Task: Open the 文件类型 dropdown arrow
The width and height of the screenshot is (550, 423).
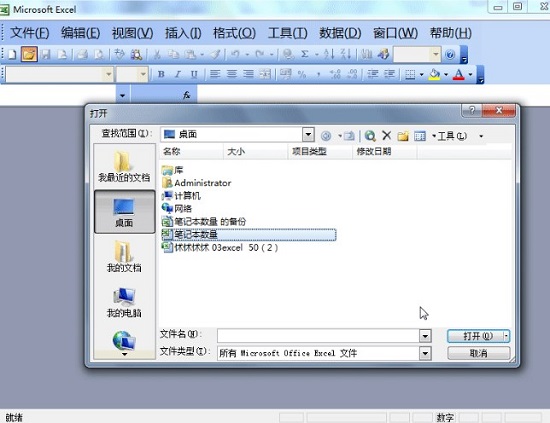Action: coord(425,353)
